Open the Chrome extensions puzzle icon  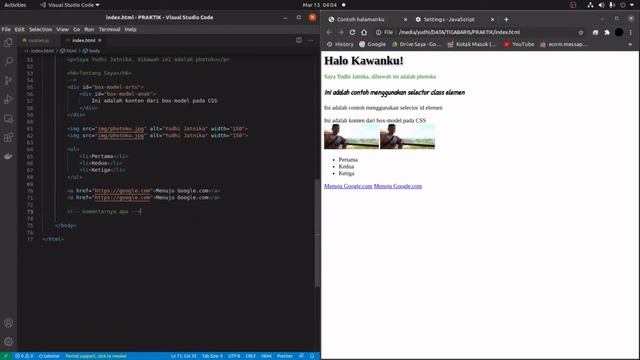click(607, 32)
